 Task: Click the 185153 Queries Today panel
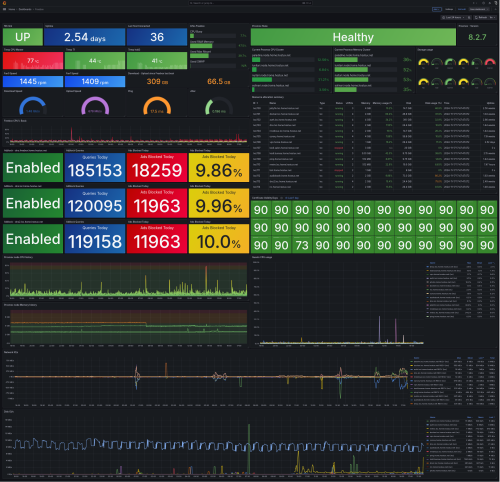(95, 168)
